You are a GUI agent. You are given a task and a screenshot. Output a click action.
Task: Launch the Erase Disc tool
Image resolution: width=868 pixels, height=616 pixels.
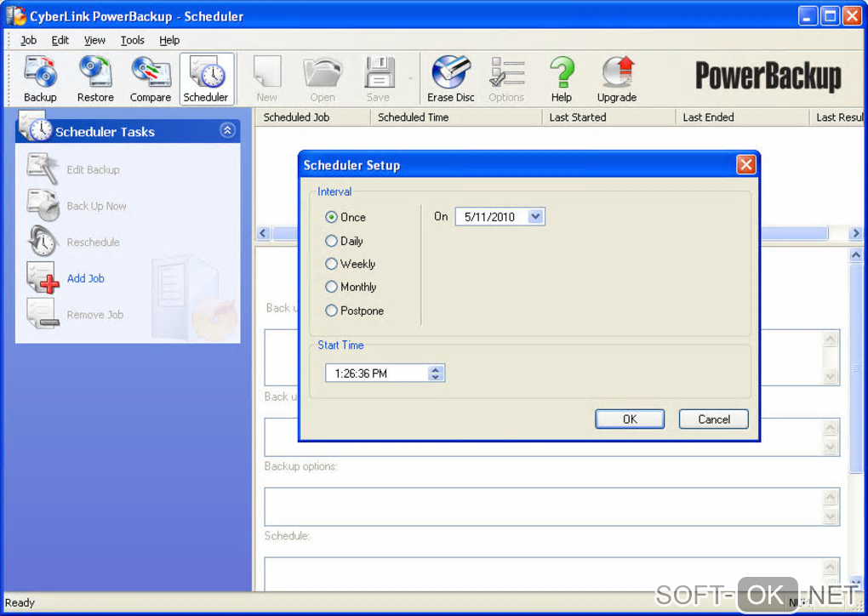coord(451,78)
